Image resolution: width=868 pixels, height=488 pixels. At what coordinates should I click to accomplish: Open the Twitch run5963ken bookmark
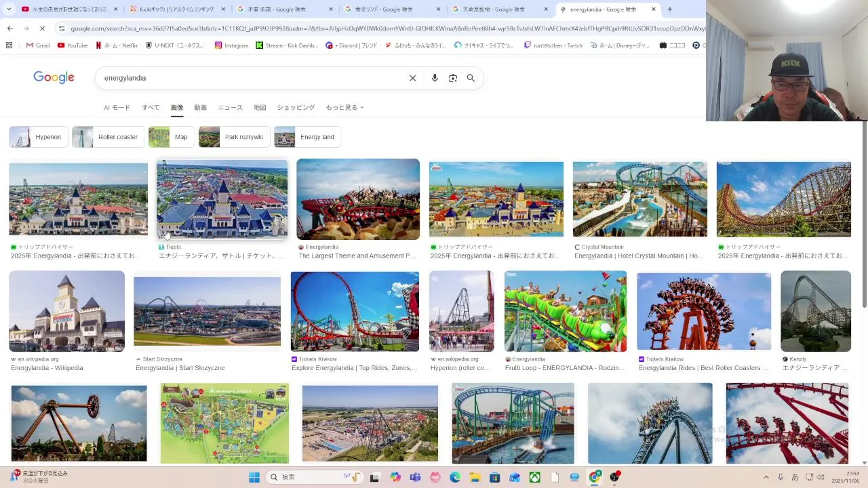(553, 45)
